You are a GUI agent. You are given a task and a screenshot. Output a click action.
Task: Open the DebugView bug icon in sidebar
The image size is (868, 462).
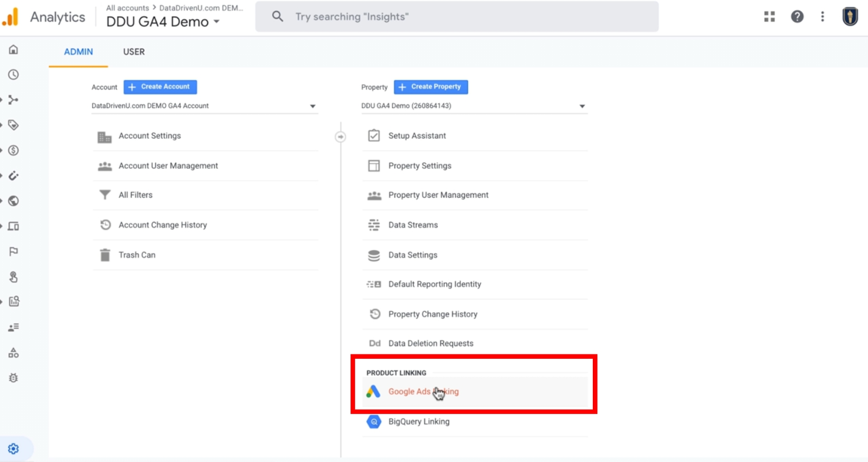14,378
